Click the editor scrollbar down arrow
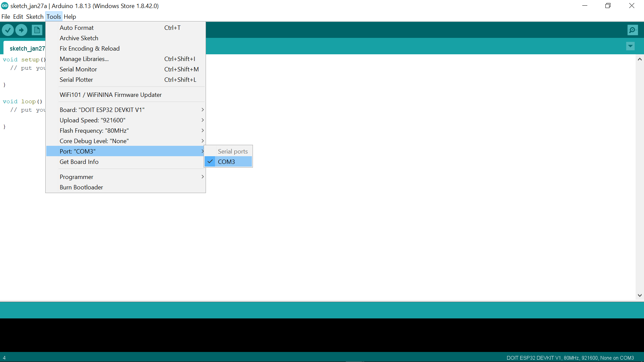The width and height of the screenshot is (644, 362). pos(640,295)
